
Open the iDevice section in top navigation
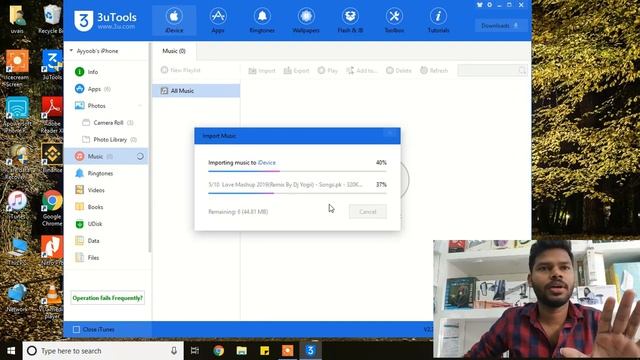click(x=174, y=20)
